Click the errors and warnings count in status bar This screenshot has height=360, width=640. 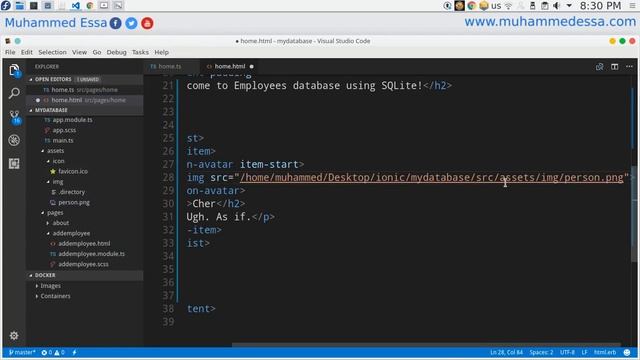(x=53, y=352)
